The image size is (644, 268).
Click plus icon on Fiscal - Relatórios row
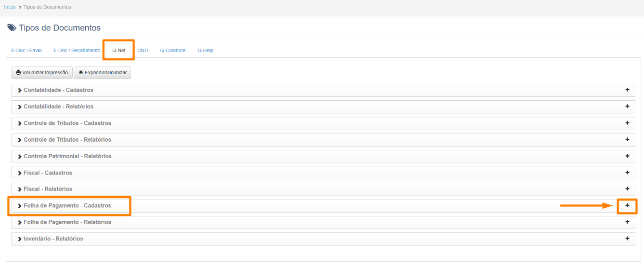coord(627,189)
